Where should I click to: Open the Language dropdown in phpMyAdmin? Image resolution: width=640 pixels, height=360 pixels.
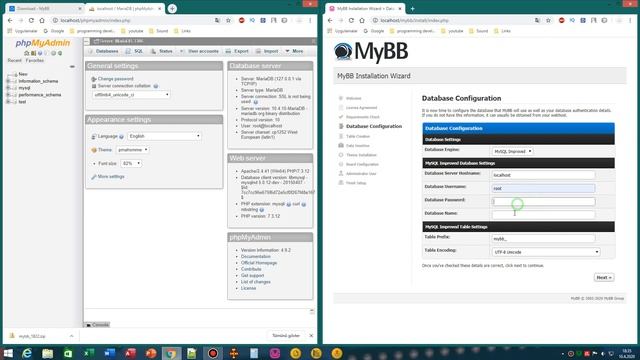[x=164, y=136]
